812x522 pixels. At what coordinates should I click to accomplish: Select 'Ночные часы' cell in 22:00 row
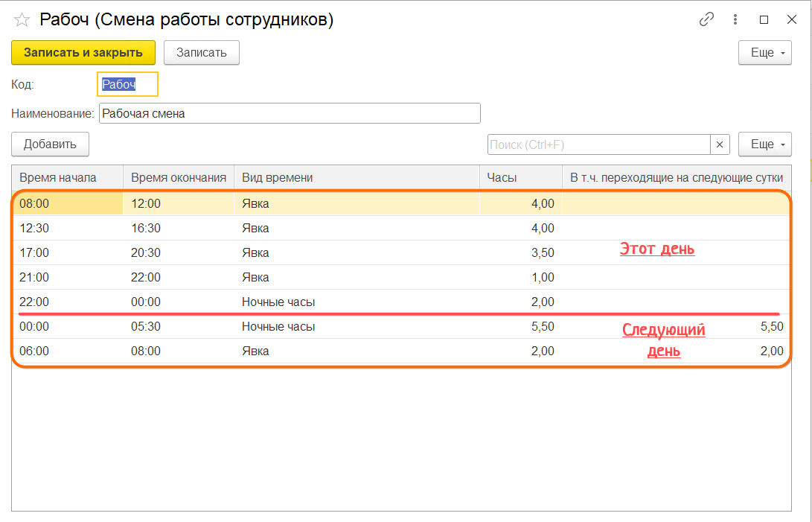point(278,302)
